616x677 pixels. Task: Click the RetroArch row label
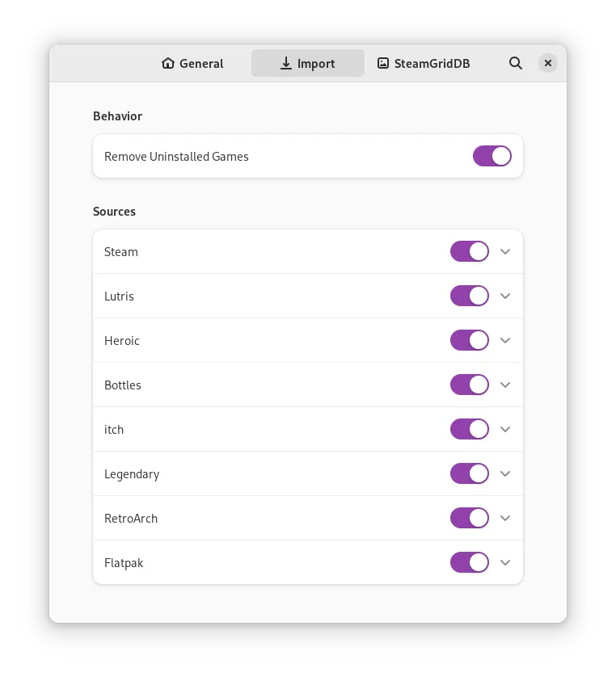[131, 519]
